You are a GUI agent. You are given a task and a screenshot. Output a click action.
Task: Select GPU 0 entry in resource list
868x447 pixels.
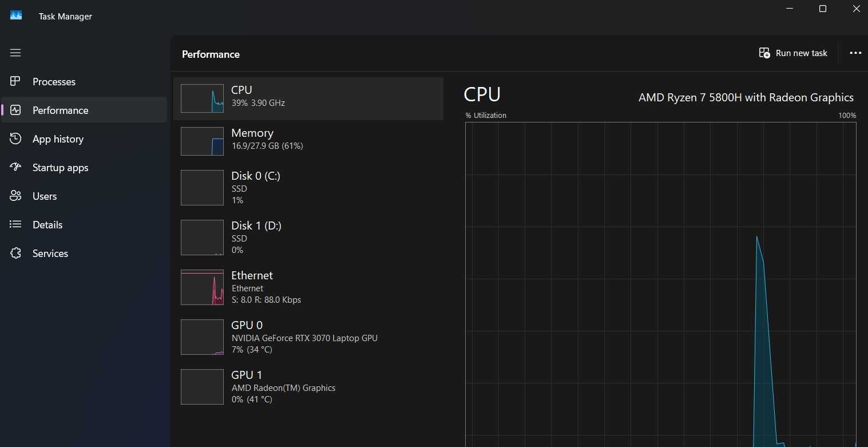tap(308, 337)
